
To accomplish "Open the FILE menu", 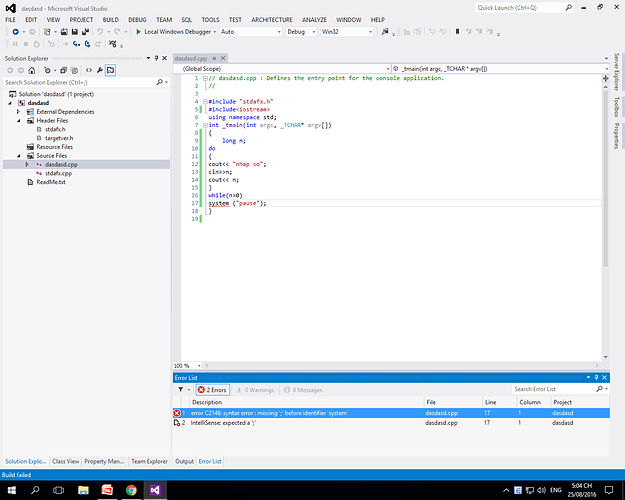I will coord(10,20).
